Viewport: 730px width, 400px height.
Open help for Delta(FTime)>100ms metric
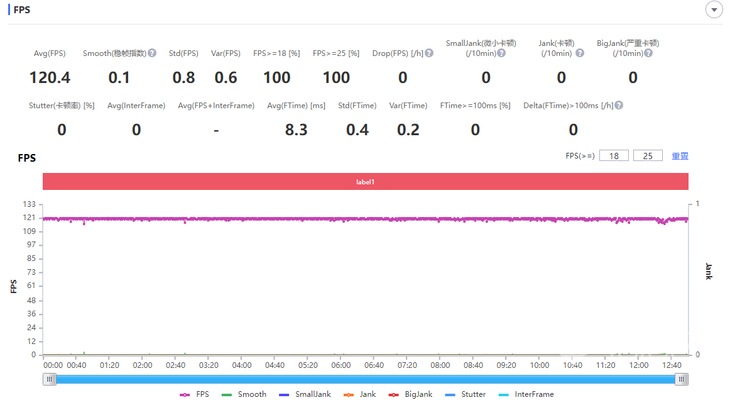coord(619,105)
